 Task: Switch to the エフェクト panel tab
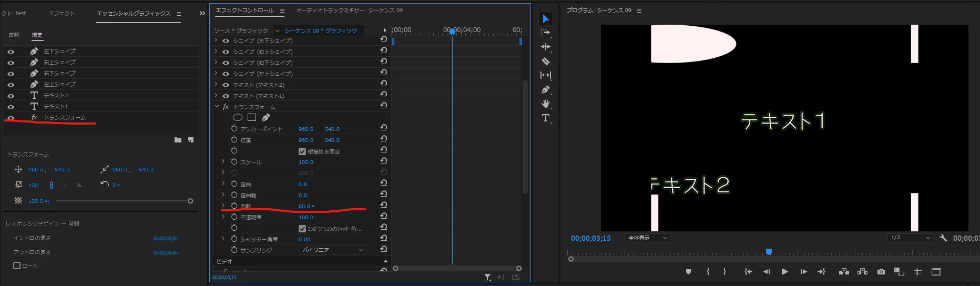(62, 13)
